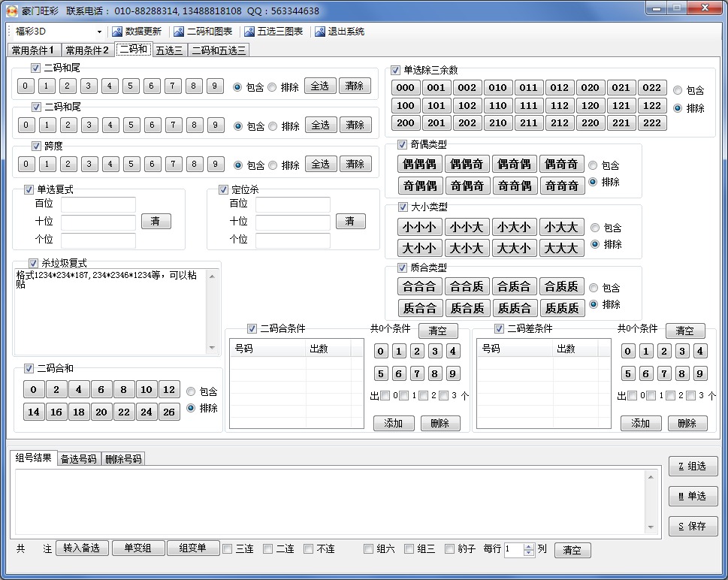Open the 二码和图表 chart icon

[179, 32]
